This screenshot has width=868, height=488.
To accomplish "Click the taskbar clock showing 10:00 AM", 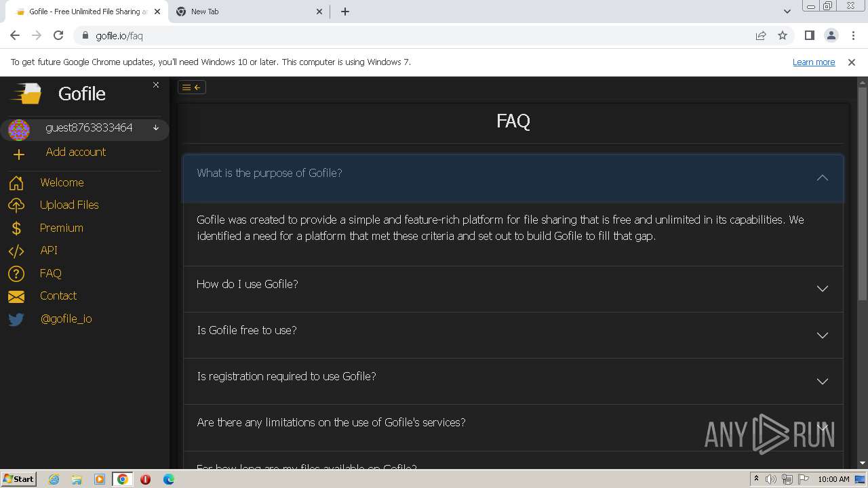I will click(x=833, y=479).
